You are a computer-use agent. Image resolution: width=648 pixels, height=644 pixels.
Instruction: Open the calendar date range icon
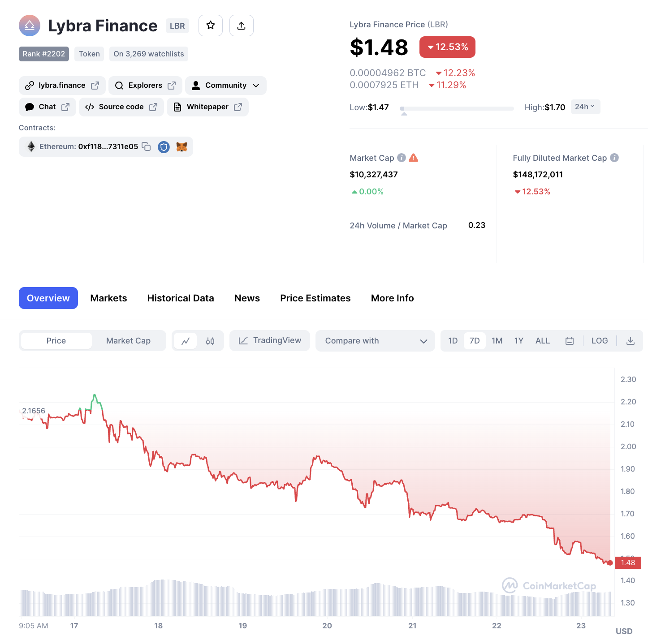[570, 340]
